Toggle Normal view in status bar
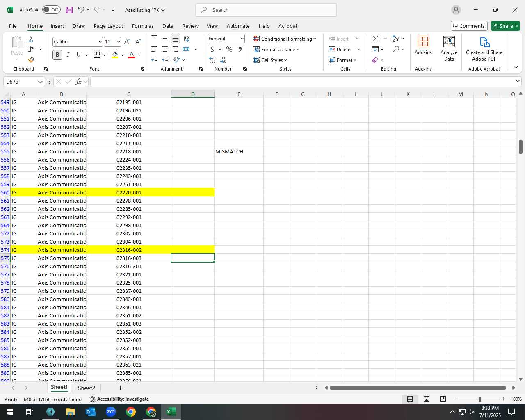525x420 pixels. [410, 399]
